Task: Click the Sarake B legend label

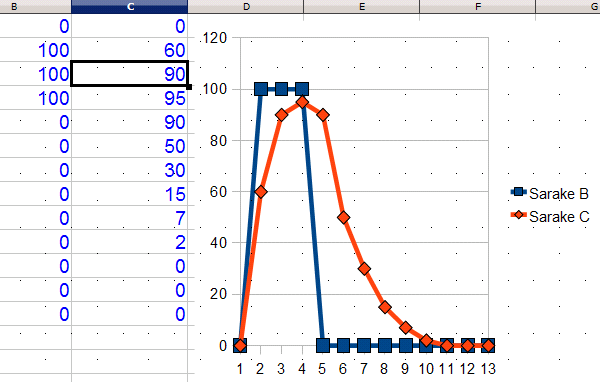Action: coord(559,194)
